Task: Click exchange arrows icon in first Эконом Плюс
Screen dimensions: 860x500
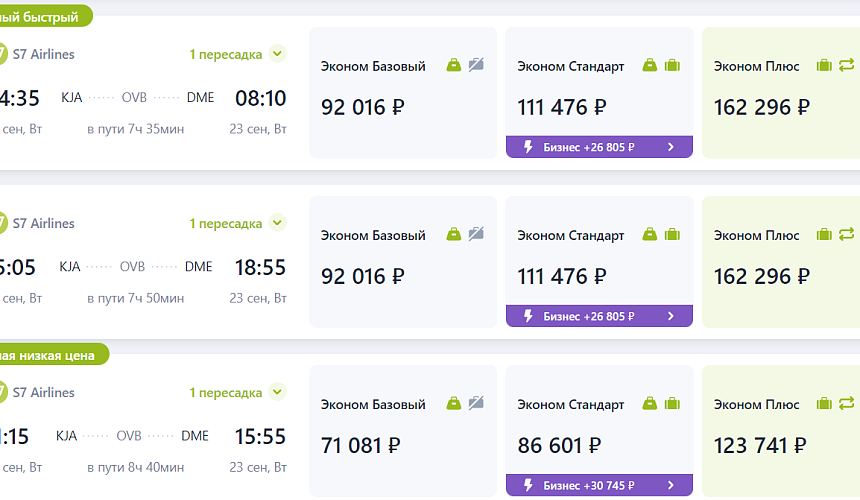Action: click(846, 66)
